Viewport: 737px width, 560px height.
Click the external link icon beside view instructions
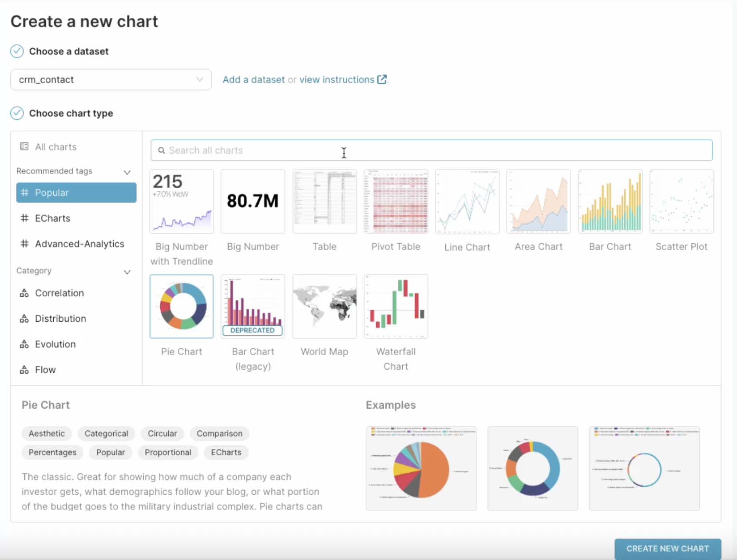[382, 79]
